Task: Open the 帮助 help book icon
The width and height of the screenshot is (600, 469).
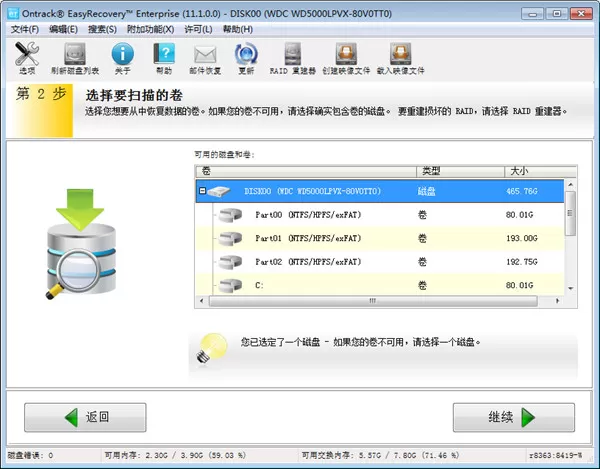Action: point(164,54)
